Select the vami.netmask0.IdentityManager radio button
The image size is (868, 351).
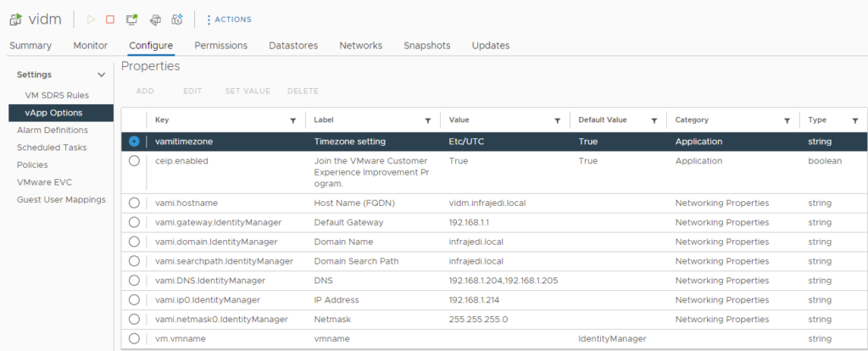[x=134, y=320]
